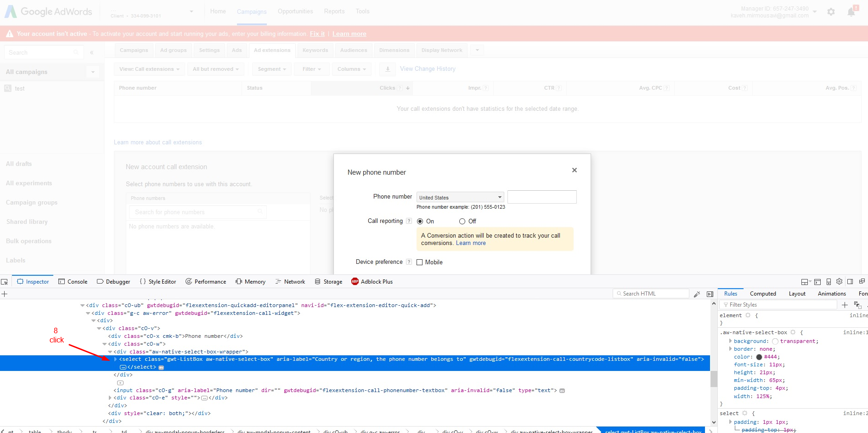This screenshot has width=868, height=433.
Task: Expand the background CSS property
Action: click(730, 341)
